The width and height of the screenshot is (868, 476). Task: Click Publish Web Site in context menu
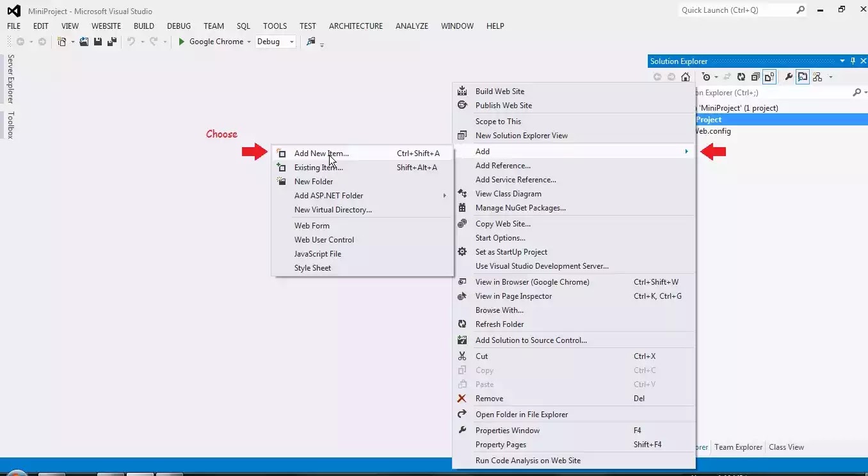coord(574,106)
